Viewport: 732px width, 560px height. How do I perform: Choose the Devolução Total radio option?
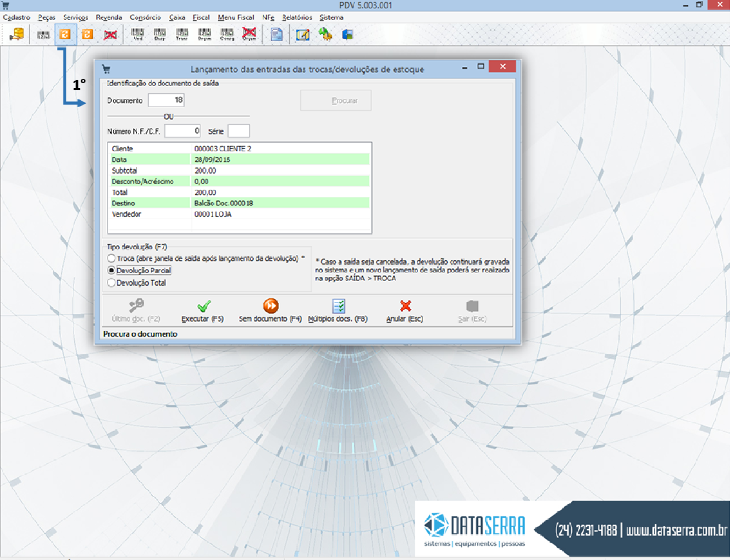pyautogui.click(x=111, y=283)
